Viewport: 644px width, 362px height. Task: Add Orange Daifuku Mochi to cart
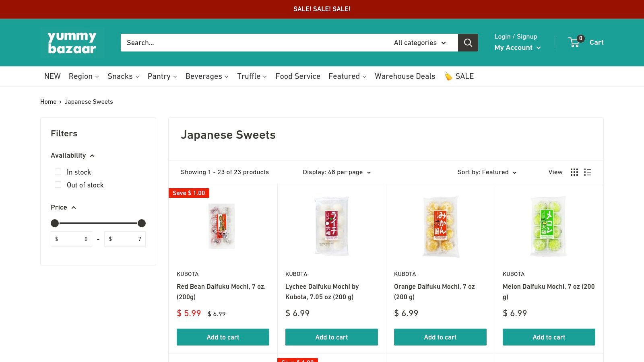(x=440, y=337)
